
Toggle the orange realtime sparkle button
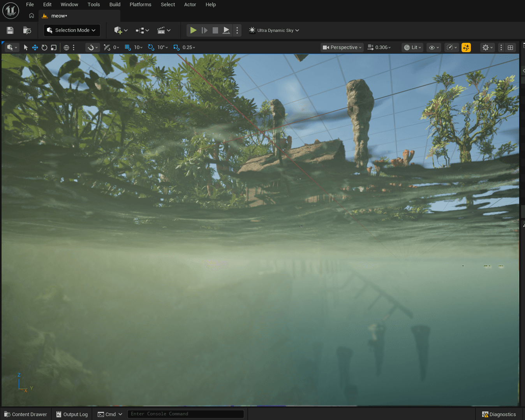(x=466, y=47)
